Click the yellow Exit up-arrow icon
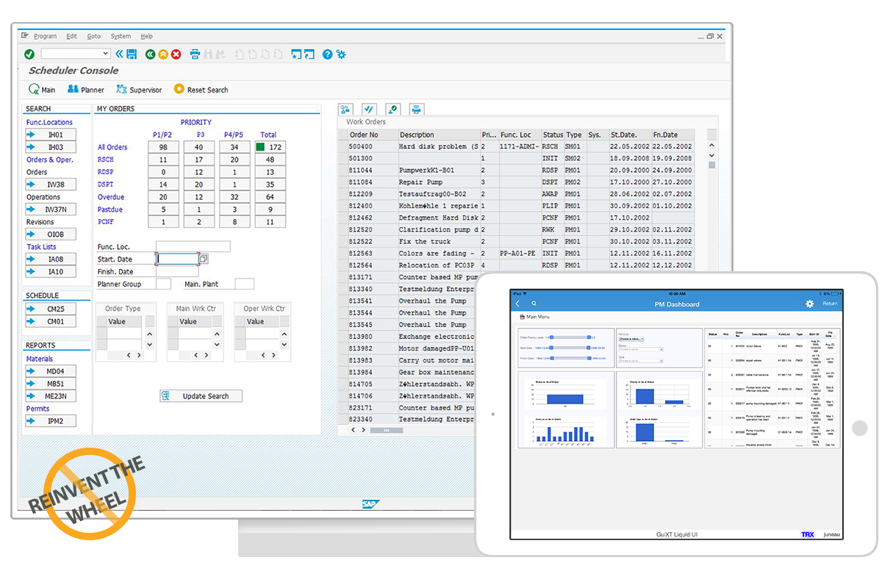Viewport: 882px width, 588px height. click(x=162, y=54)
